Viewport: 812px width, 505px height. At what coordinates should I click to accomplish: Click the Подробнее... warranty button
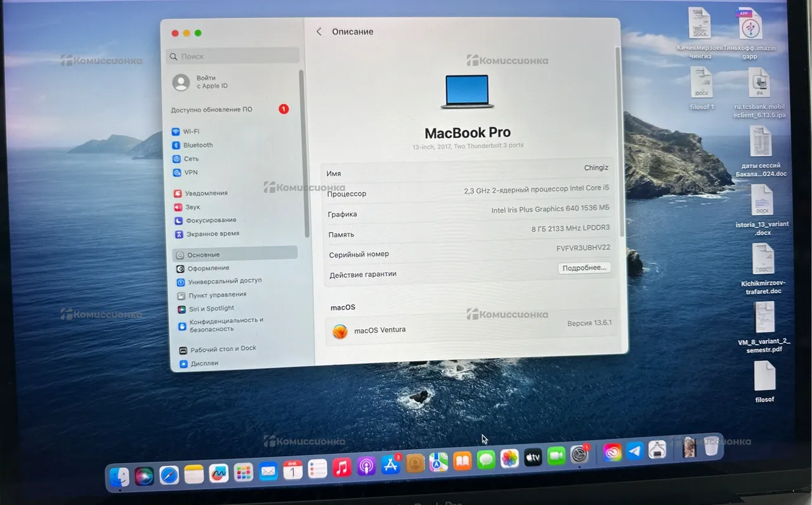[584, 268]
